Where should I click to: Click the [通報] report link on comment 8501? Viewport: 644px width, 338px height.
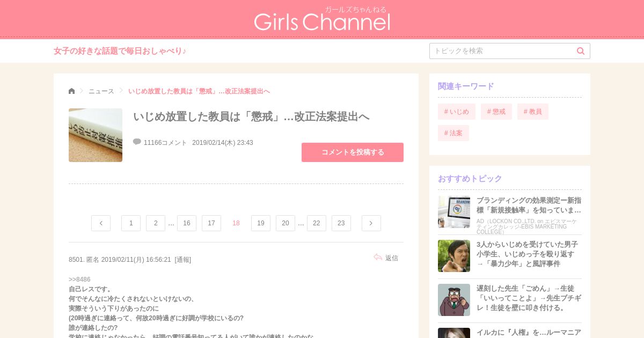(x=182, y=260)
